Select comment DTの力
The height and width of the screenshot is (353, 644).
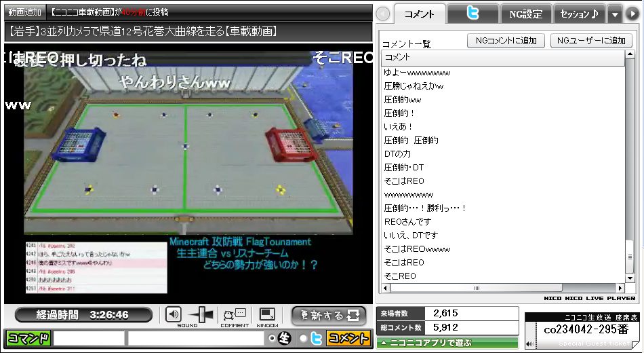coord(503,154)
